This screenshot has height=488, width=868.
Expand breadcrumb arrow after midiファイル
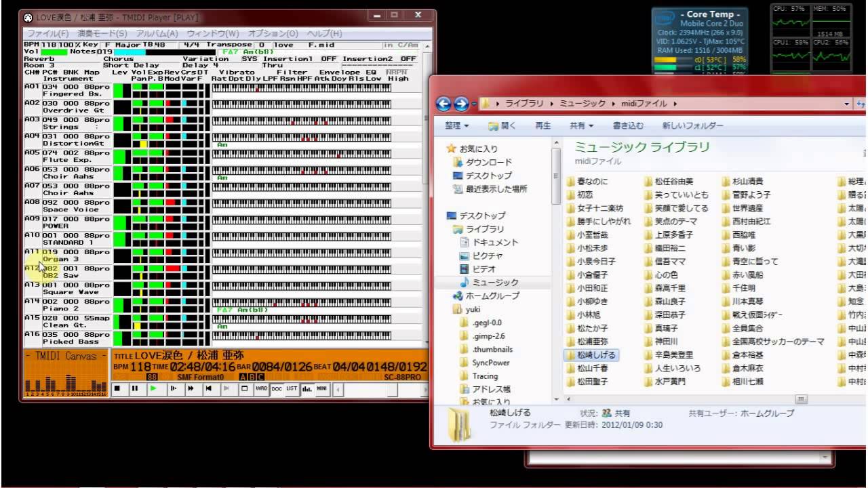(675, 104)
